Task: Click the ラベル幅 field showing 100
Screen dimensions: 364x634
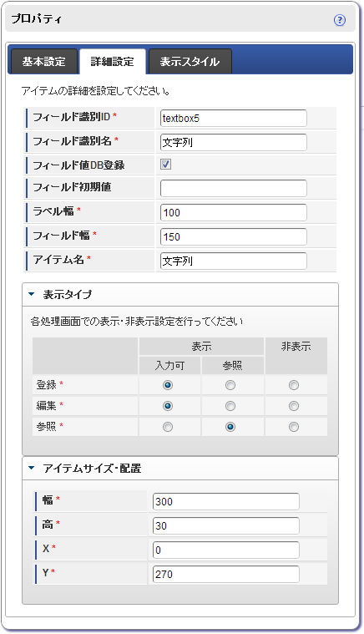Action: pyautogui.click(x=234, y=213)
